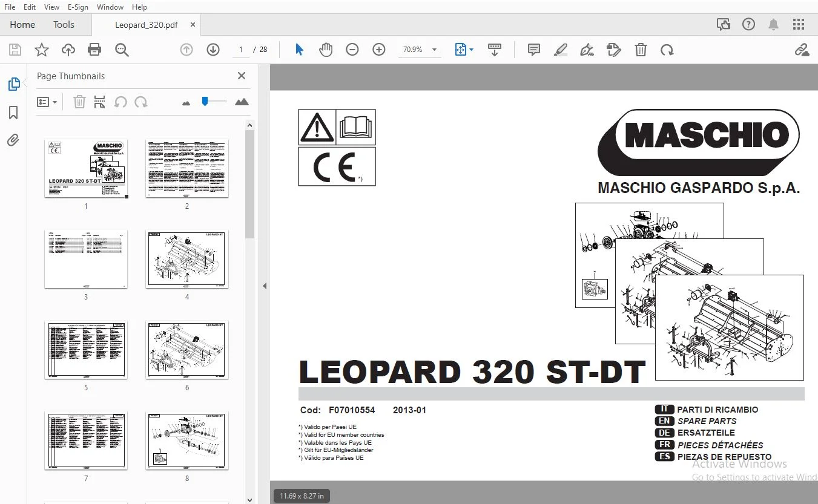This screenshot has height=504, width=818.
Task: Open the E-Sign menu
Action: pos(78,7)
